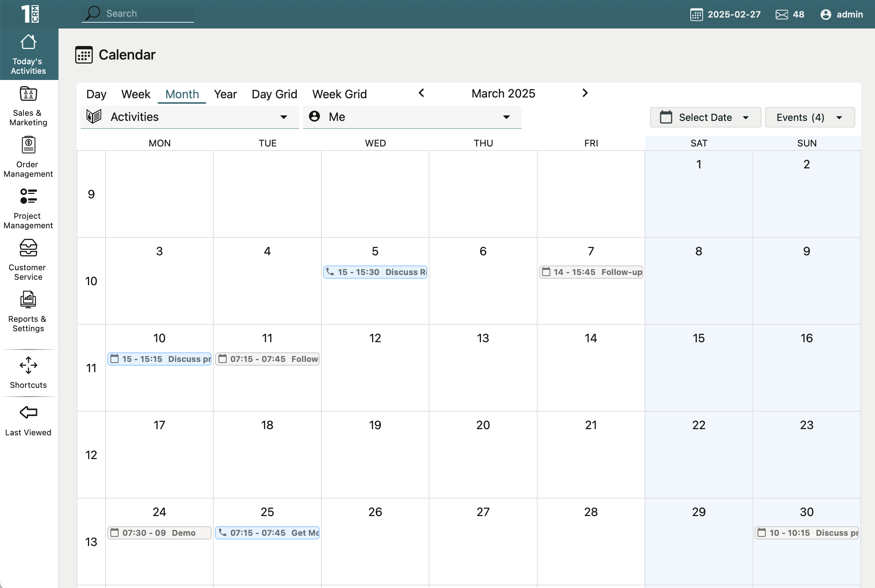Open Last Viewed back arrow icon

[x=28, y=412]
